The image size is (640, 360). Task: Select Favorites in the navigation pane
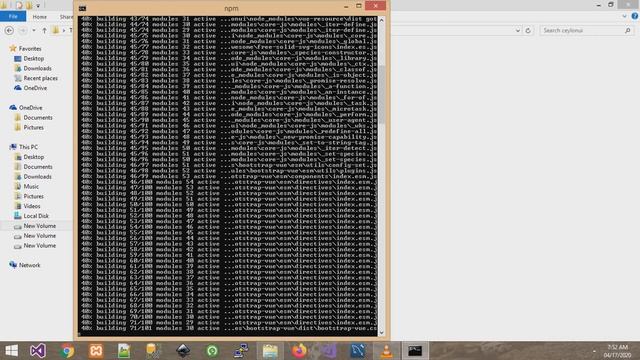pyautogui.click(x=30, y=49)
